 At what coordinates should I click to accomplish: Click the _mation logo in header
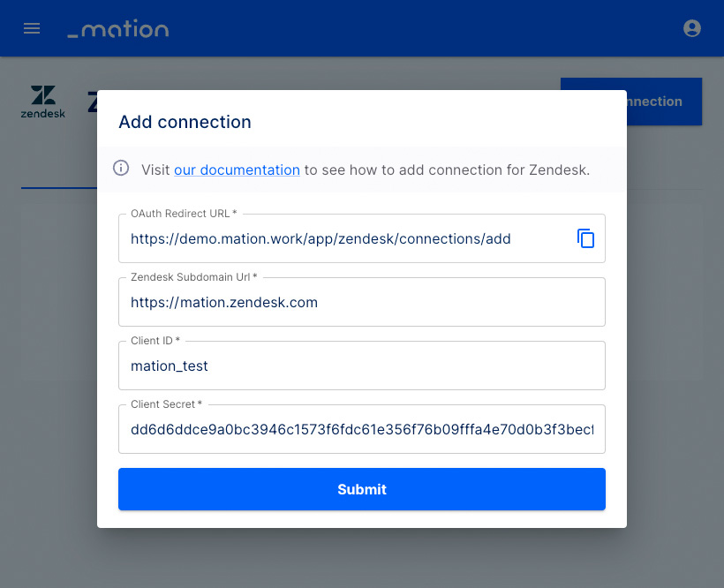[x=118, y=28]
